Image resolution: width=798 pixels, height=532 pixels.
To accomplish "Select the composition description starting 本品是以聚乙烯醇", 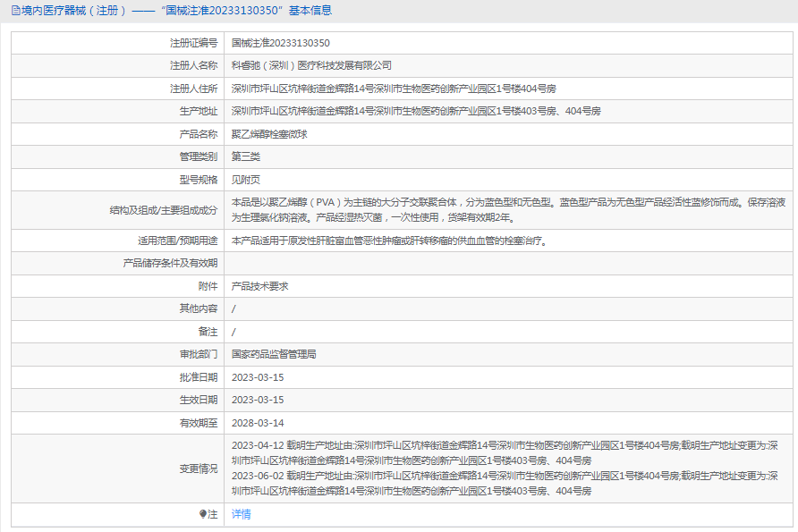I will tap(508, 210).
